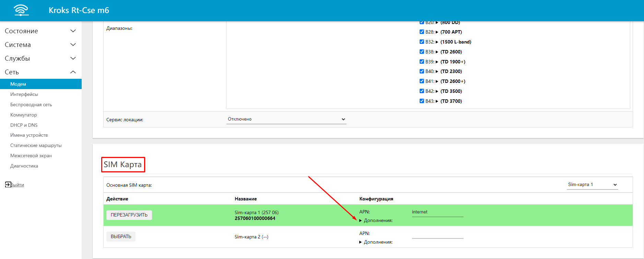Expand the B38 band details triangle
644x259 pixels.
(x=437, y=52)
